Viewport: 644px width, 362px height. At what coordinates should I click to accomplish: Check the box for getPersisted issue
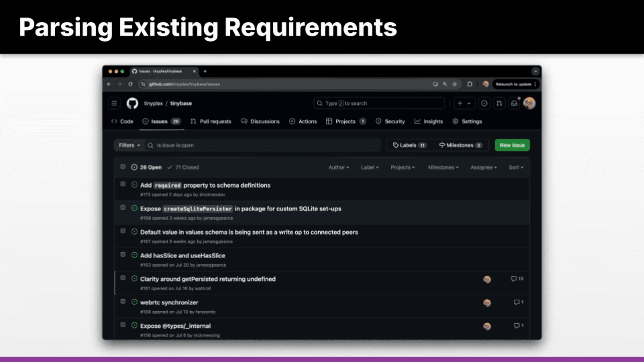pos(123,278)
